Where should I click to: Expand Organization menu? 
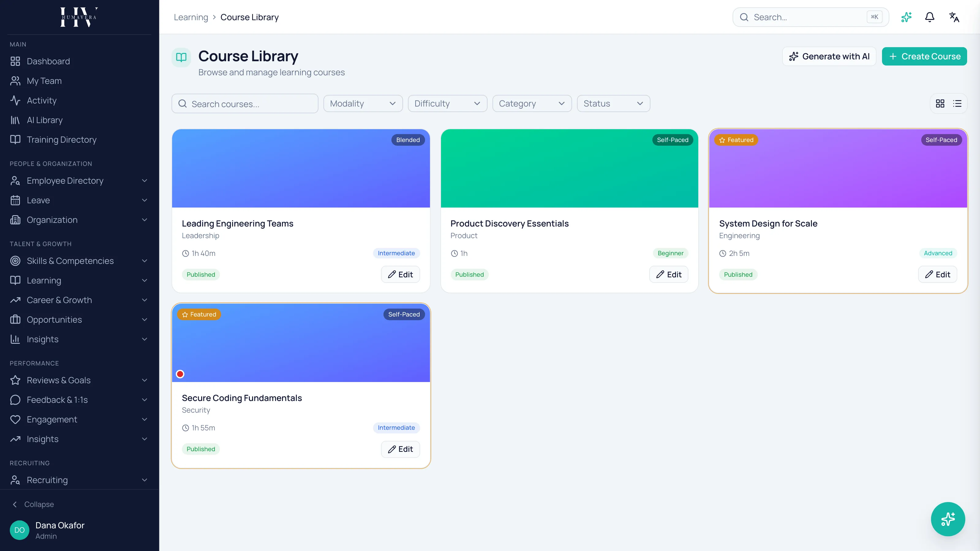[79, 220]
